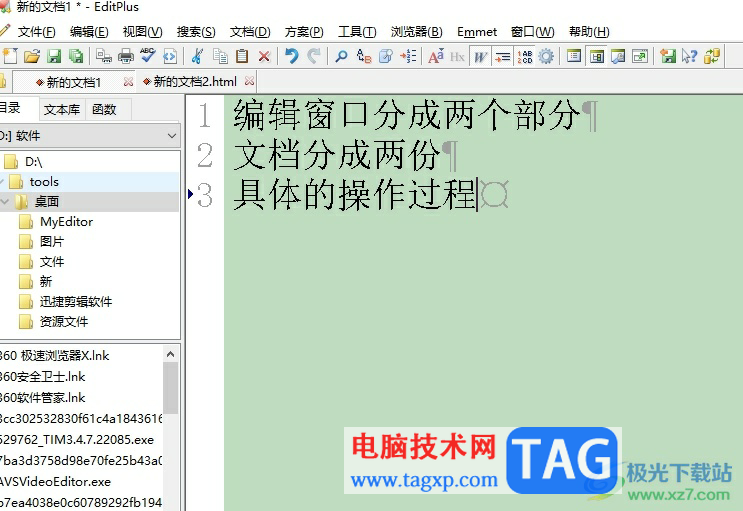Open the 帮助(H) menu
The width and height of the screenshot is (743, 511).
click(589, 32)
